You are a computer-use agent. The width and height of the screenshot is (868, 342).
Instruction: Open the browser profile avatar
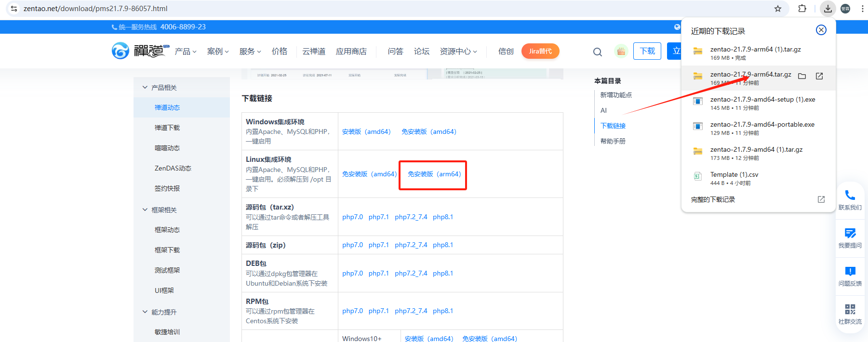click(845, 9)
